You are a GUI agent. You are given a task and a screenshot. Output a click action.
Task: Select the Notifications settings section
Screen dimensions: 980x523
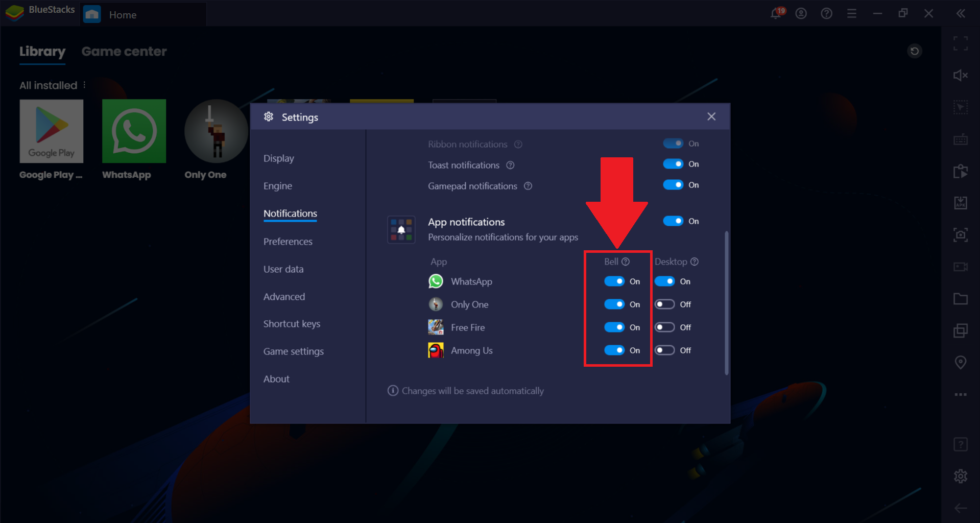coord(290,213)
